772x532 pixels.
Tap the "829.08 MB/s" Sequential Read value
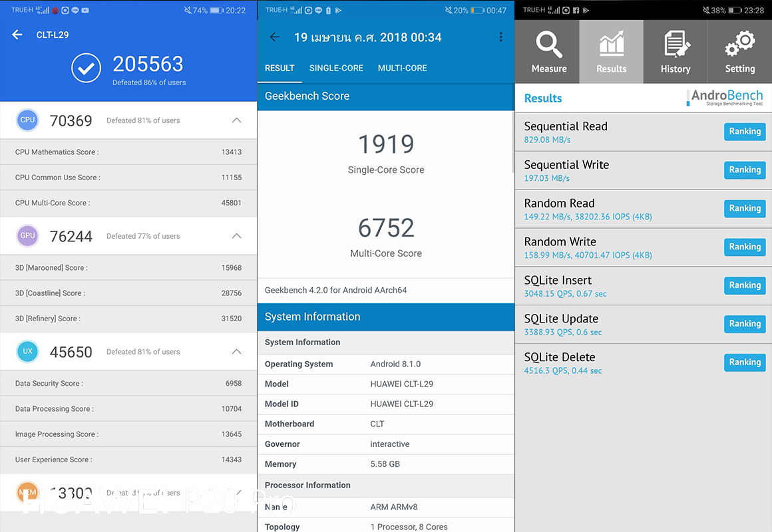pyautogui.click(x=547, y=140)
